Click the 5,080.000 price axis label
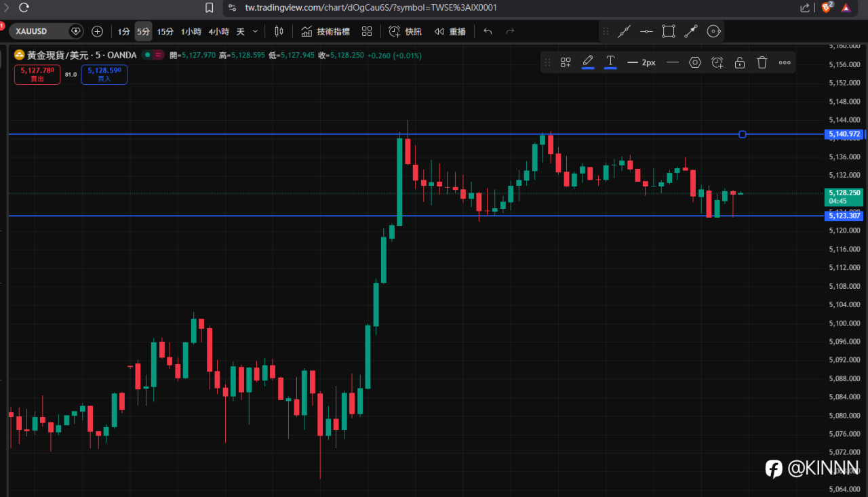 (x=844, y=415)
